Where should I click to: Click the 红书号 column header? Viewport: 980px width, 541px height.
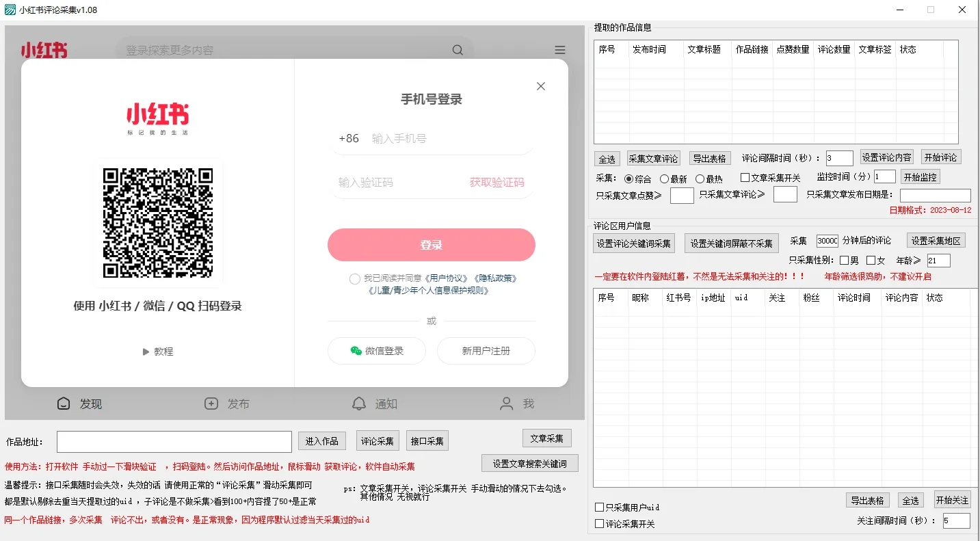(679, 298)
